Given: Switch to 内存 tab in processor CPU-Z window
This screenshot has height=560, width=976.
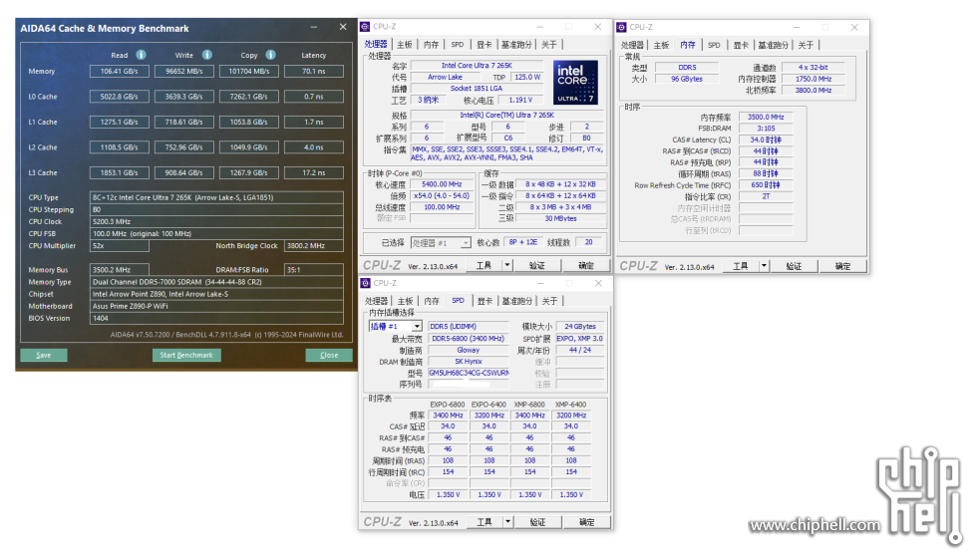Looking at the screenshot, I should (x=431, y=45).
